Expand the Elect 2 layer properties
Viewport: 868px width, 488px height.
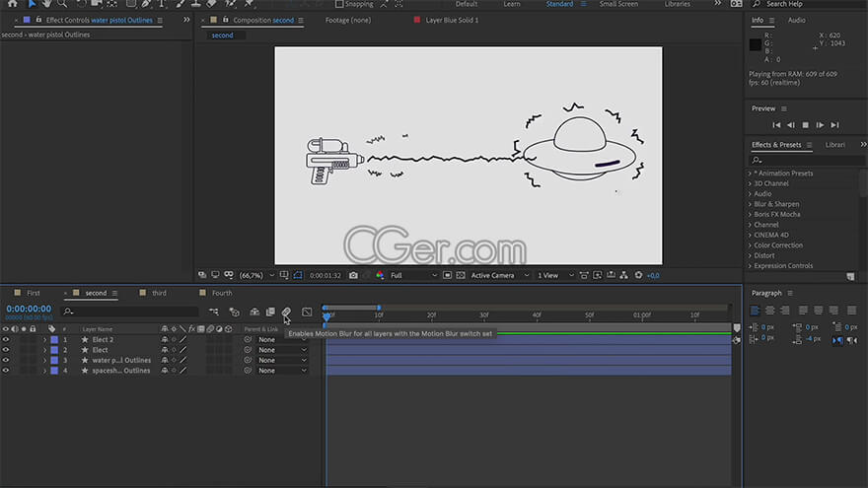(44, 340)
